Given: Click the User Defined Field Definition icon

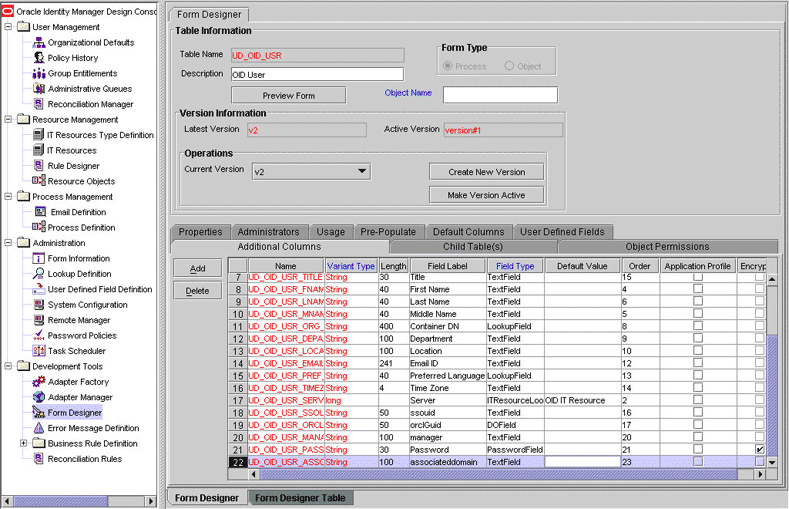Looking at the screenshot, I should tap(39, 289).
